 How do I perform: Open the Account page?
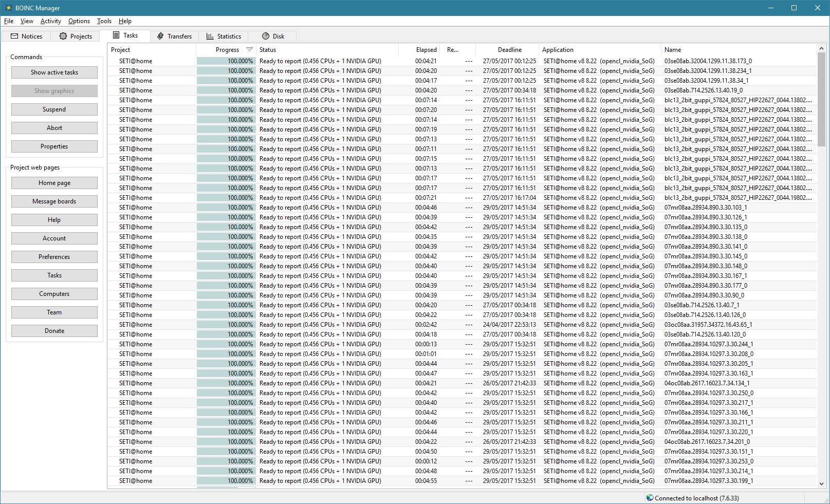coord(54,238)
